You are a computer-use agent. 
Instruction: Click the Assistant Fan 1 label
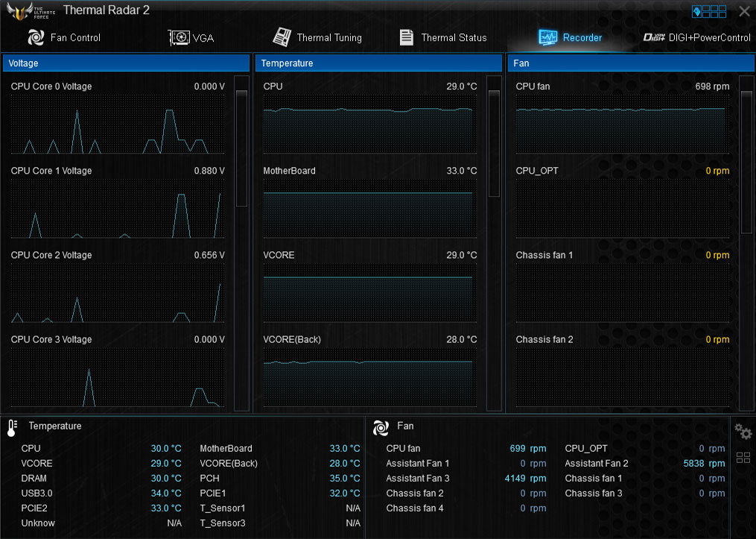418,463
